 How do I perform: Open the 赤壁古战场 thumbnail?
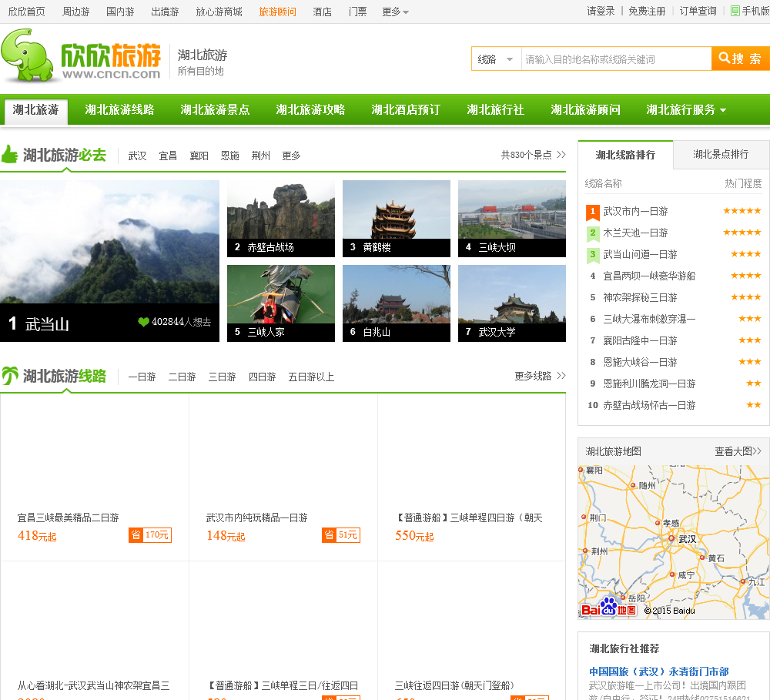click(x=281, y=219)
